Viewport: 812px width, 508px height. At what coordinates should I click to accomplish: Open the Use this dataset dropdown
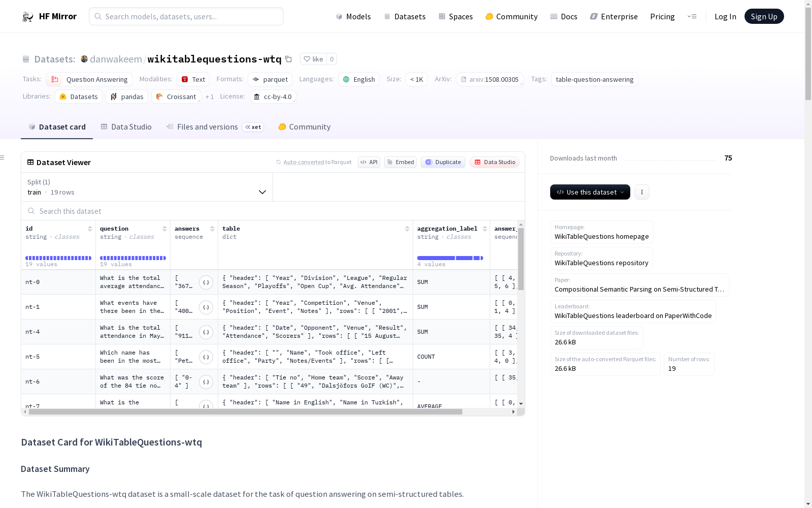click(x=590, y=192)
